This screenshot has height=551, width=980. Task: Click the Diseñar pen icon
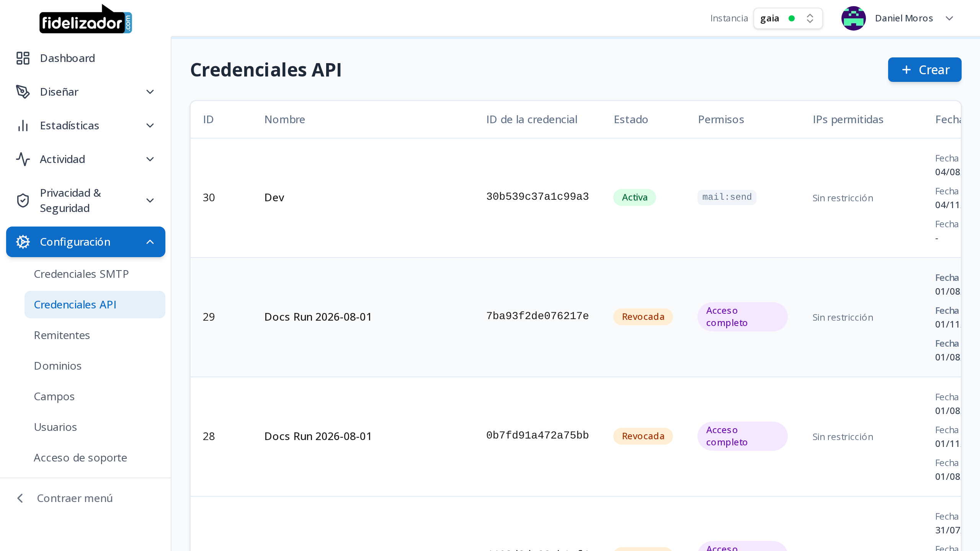[x=23, y=92]
